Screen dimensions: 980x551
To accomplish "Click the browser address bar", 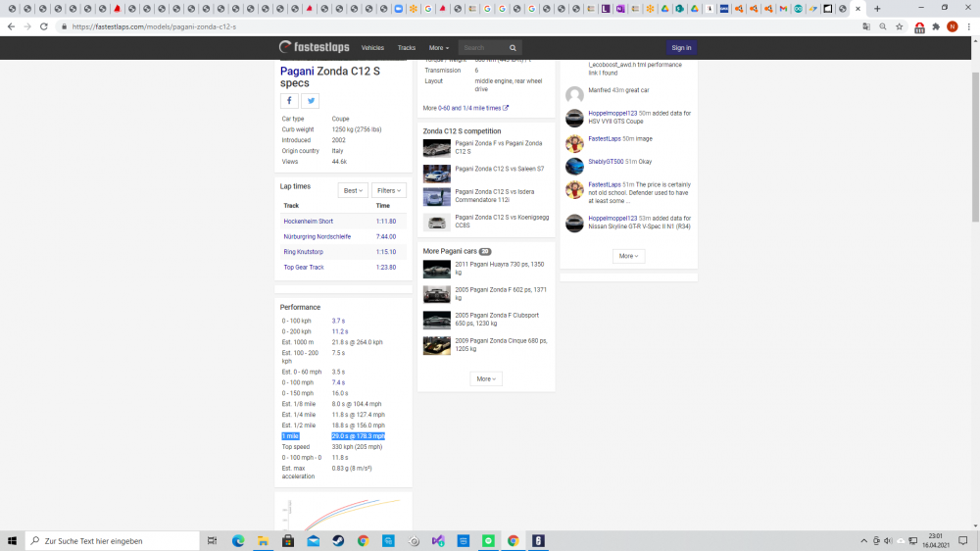I will point(463,26).
